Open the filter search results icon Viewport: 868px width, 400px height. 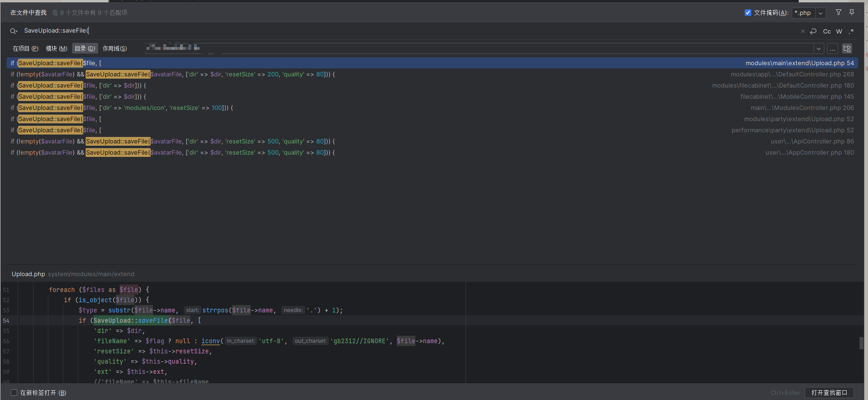point(839,13)
